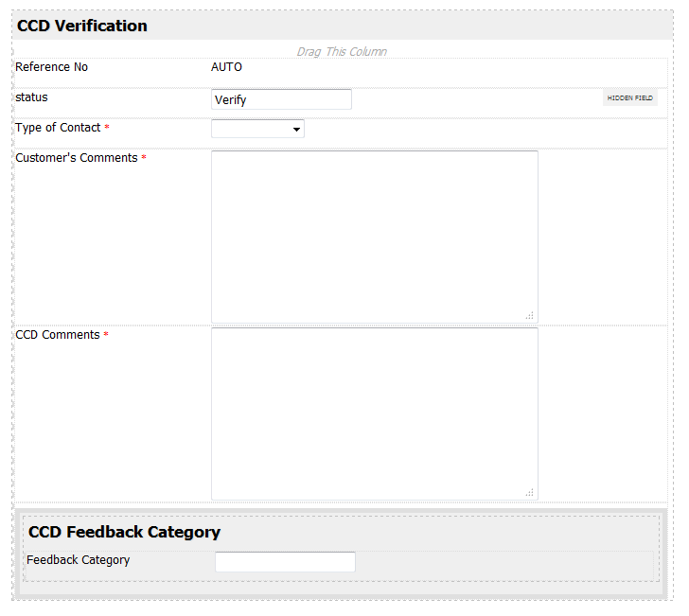Viewport: 689px width, 616px height.
Task: Click the Feedback Category input box
Action: coord(285,562)
